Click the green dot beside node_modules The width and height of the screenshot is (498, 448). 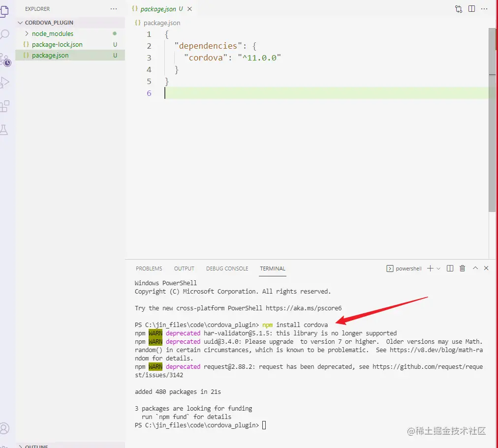click(115, 33)
